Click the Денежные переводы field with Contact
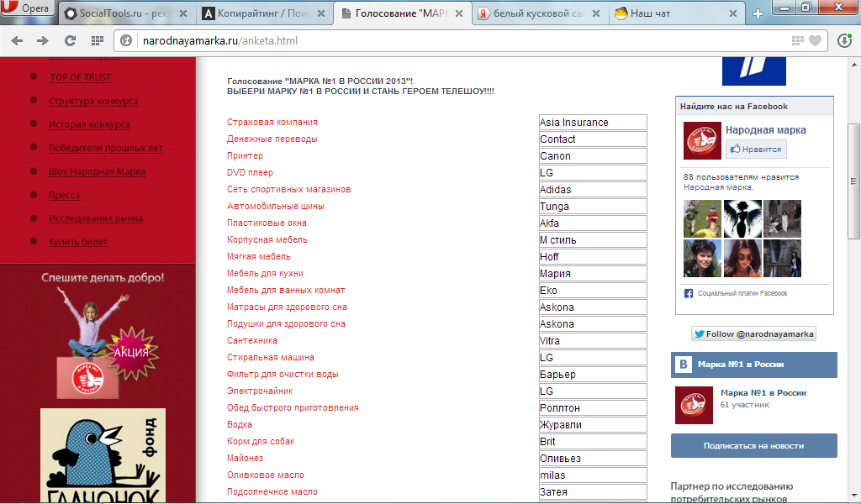Screen dimensions: 861x504 (x=593, y=139)
